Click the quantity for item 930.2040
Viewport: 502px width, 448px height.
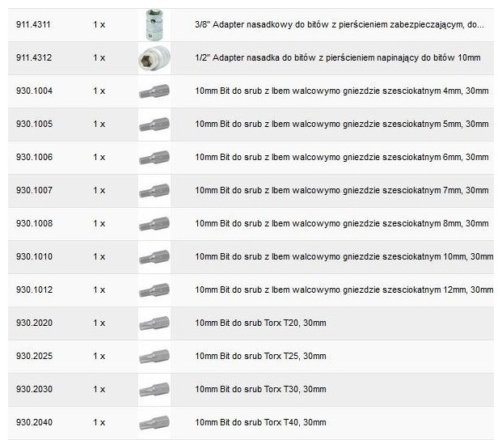click(x=99, y=422)
